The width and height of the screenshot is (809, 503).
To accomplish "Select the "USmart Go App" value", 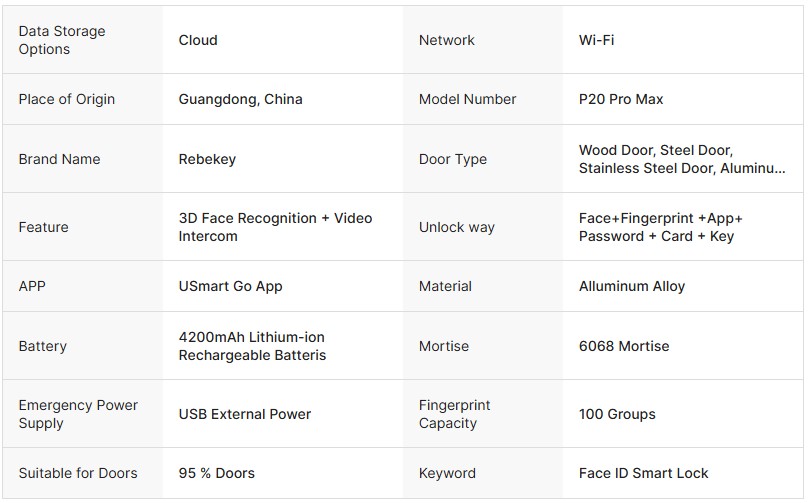I will coord(230,286).
